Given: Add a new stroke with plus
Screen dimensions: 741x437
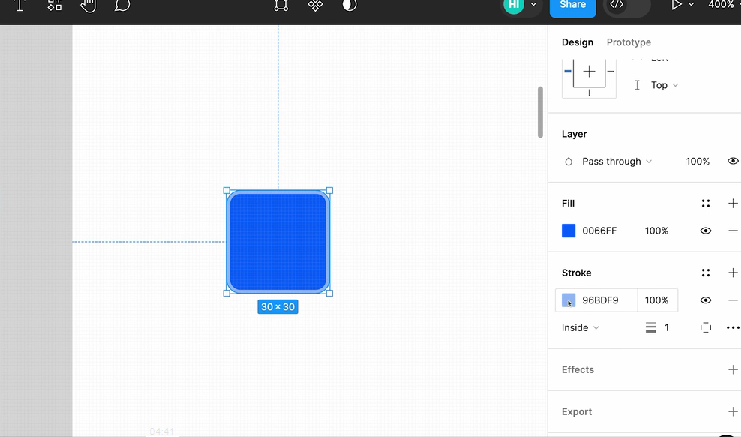Looking at the screenshot, I should pos(733,273).
